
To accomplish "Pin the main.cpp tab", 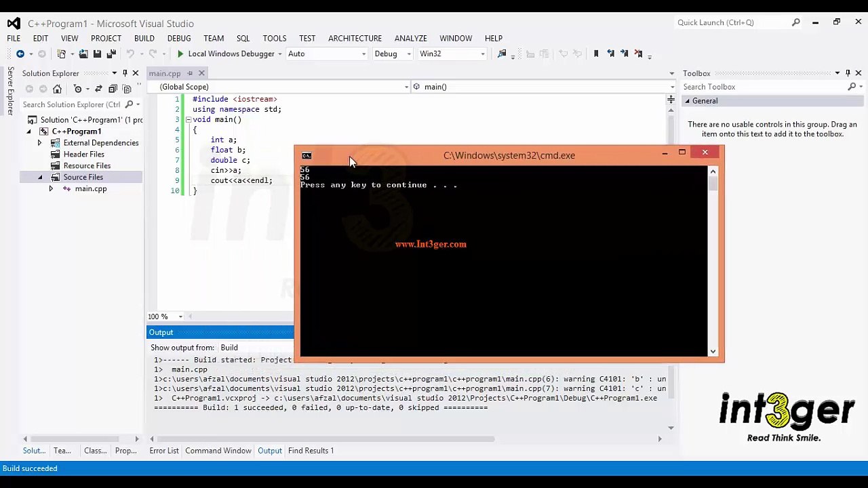I will 190,73.
